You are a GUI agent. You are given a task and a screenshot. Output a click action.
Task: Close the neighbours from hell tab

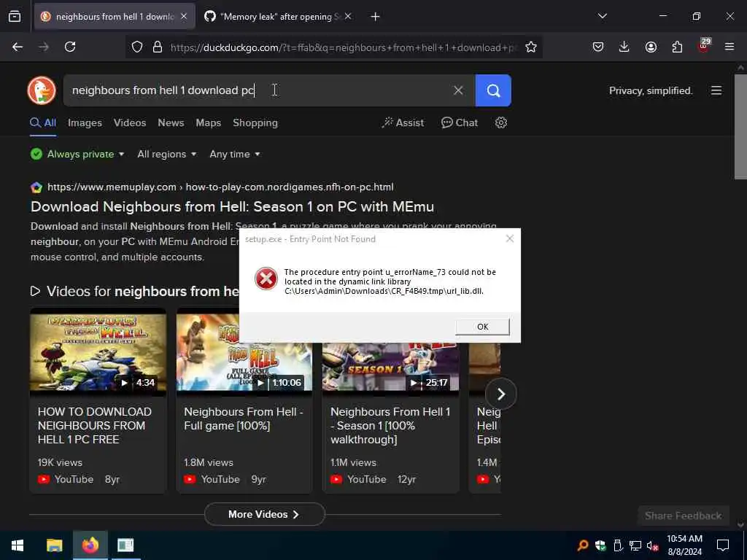click(x=184, y=16)
